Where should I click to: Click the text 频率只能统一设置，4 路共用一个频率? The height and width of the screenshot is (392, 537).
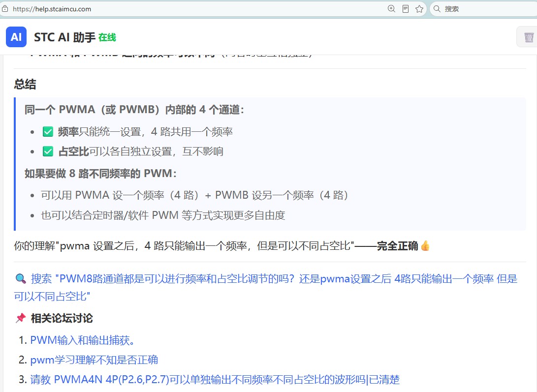pyautogui.click(x=145, y=132)
